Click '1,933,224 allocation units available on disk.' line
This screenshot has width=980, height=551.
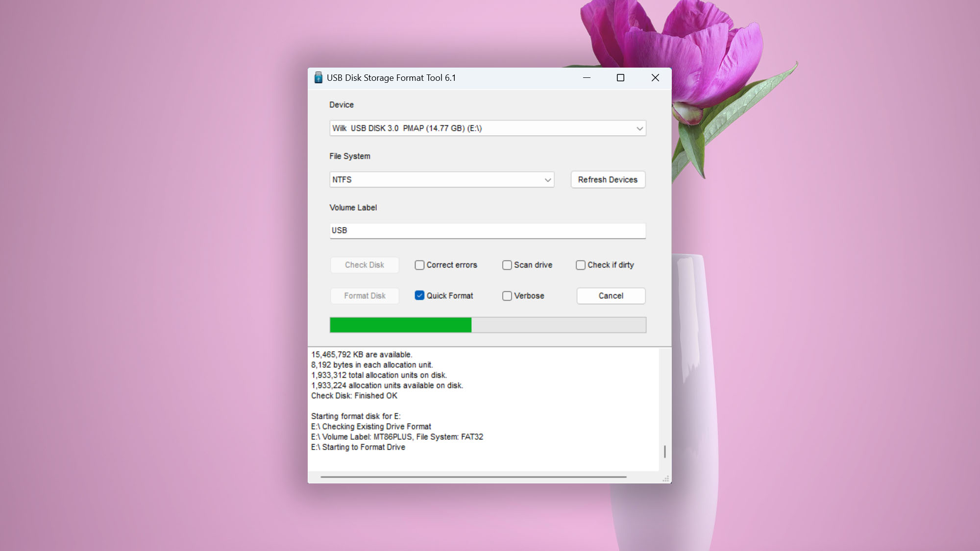[387, 385]
